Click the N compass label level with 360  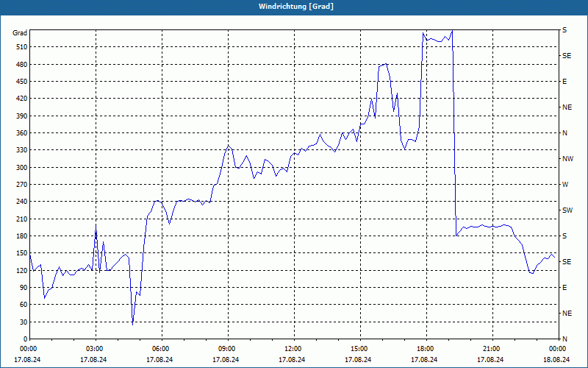565,133
